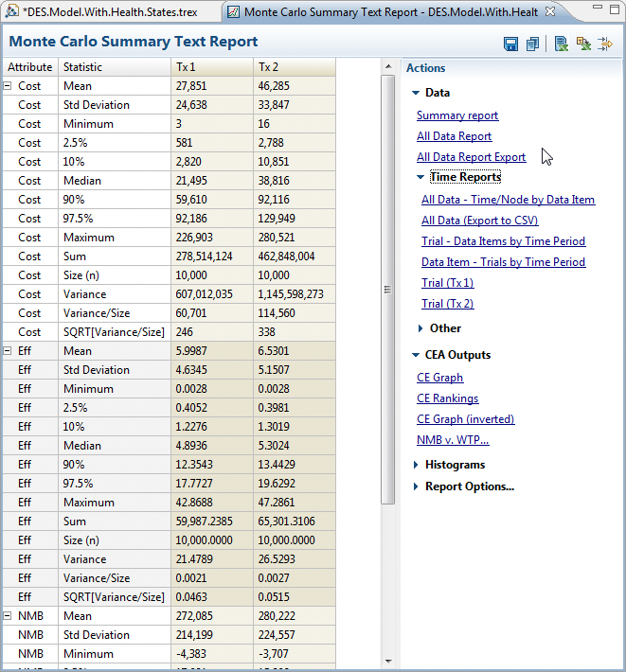This screenshot has width=626, height=672.
Task: Open All Data - Time/Node by Data Item
Action: 508,200
